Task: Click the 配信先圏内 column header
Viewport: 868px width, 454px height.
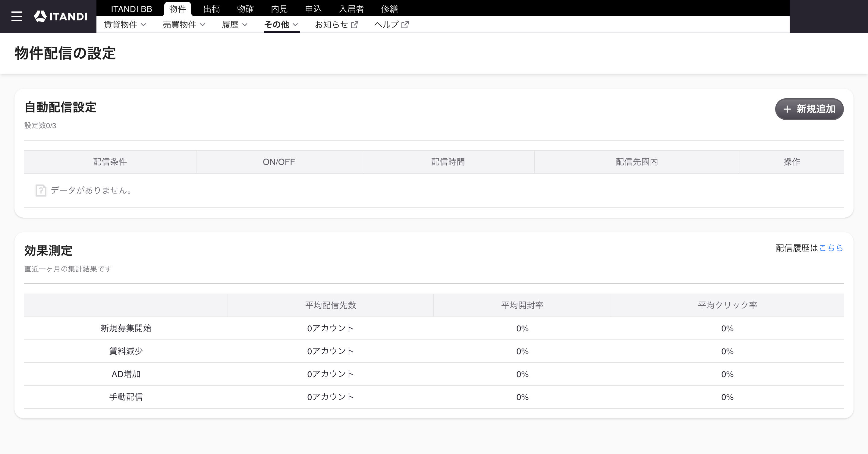Action: click(637, 162)
